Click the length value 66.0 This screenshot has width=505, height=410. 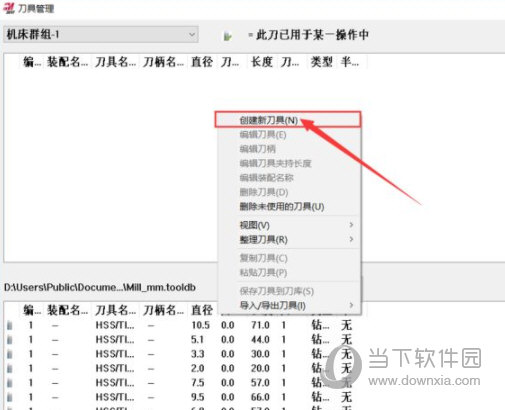[x=260, y=397]
